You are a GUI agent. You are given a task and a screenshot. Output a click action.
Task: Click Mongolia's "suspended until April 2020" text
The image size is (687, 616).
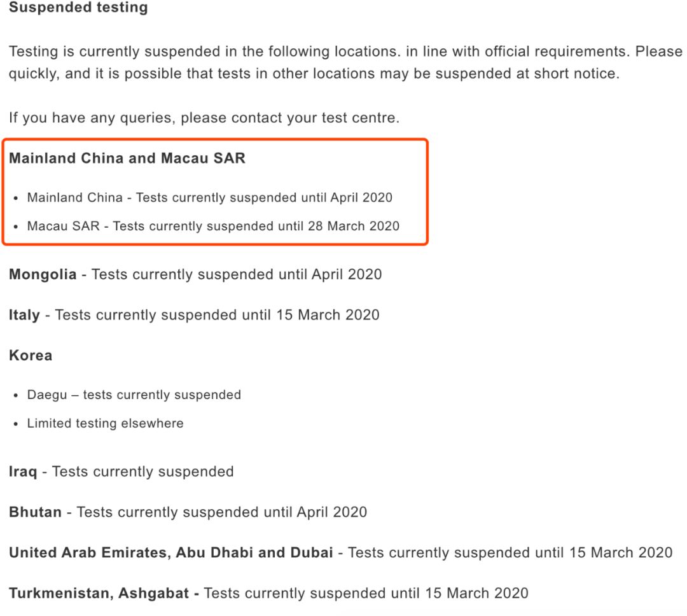click(237, 275)
